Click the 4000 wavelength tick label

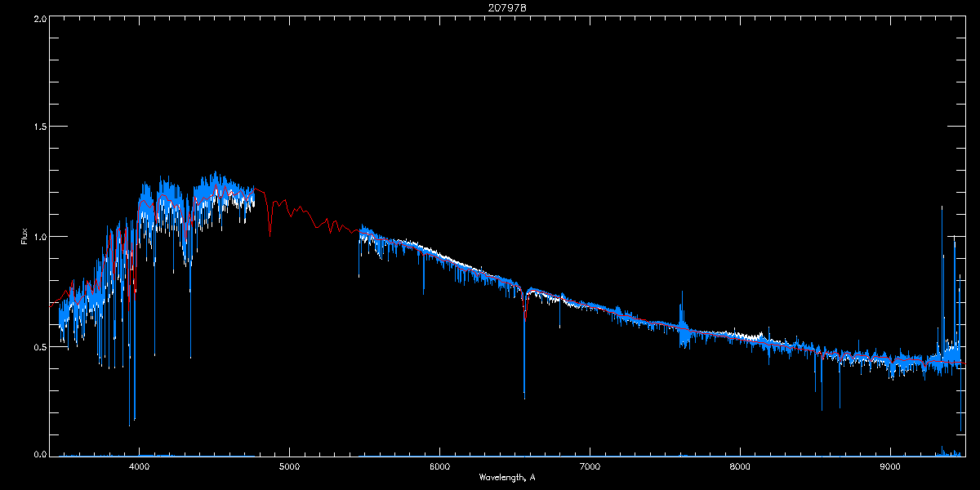coord(139,467)
